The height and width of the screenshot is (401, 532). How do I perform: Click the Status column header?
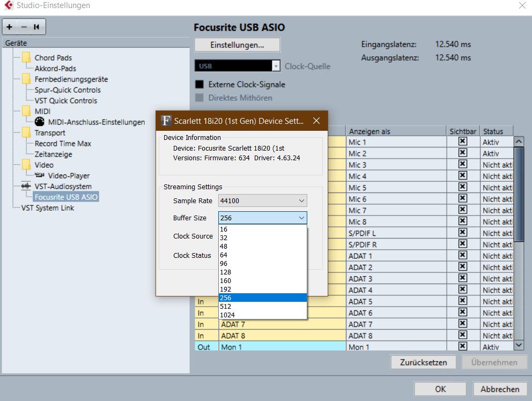pos(497,131)
